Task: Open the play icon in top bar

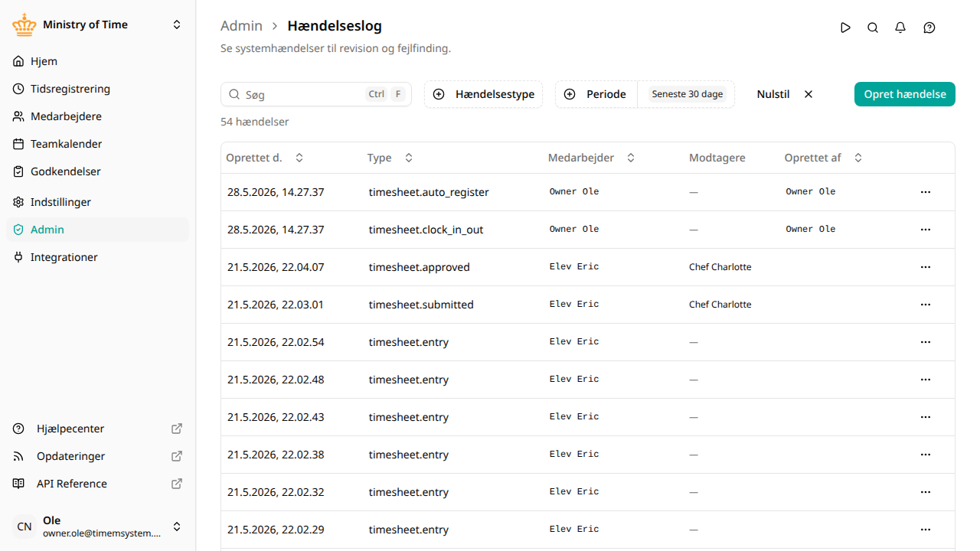Action: tap(845, 28)
